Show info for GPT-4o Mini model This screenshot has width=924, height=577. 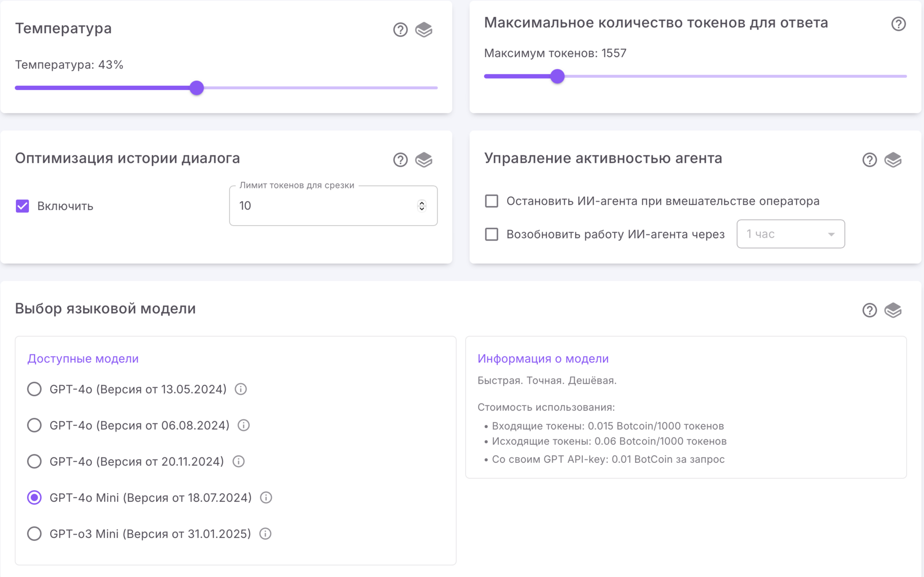click(x=266, y=497)
